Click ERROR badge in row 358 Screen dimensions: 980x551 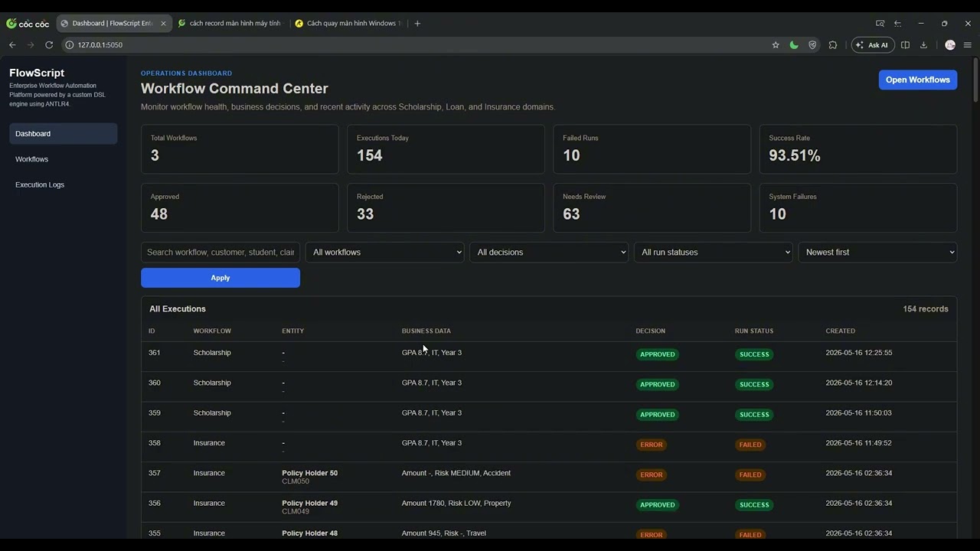point(652,445)
